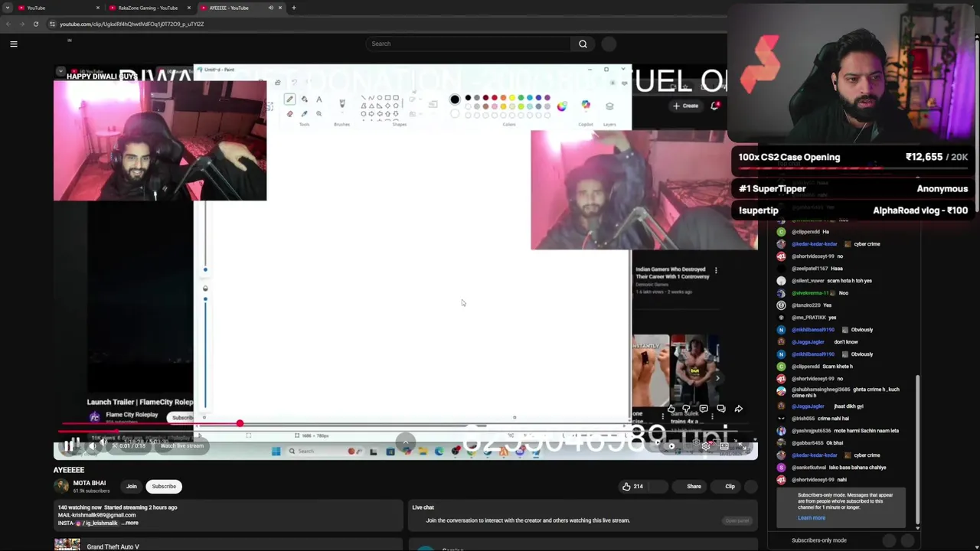Viewport: 980px width, 551px height.
Task: Click the Watch live stream button
Action: coord(181,445)
